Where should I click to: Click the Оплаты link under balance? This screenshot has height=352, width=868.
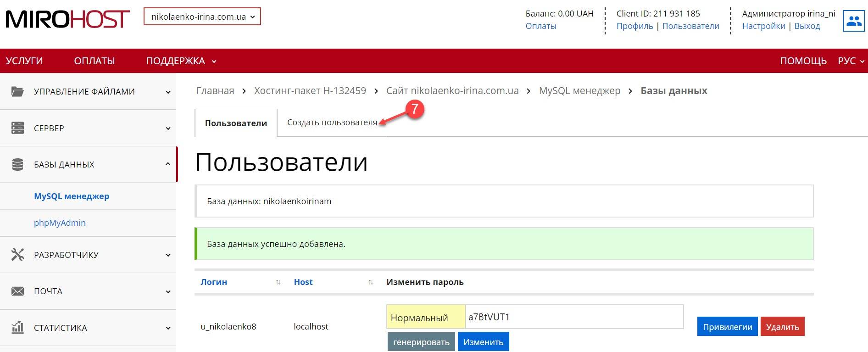click(x=541, y=26)
